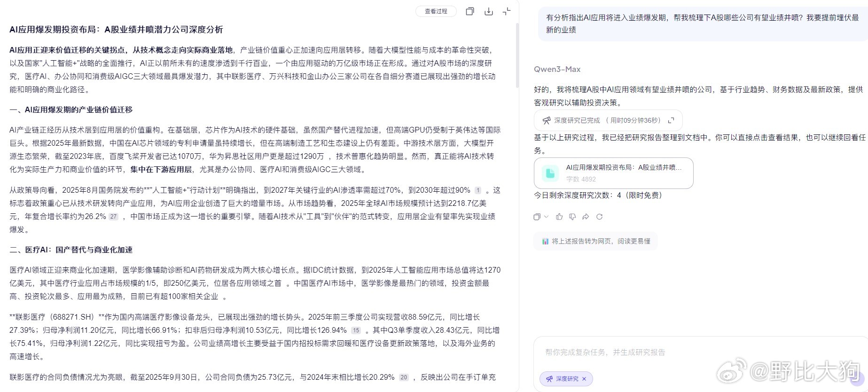Copy the report using the toolbar copy icon

point(469,11)
